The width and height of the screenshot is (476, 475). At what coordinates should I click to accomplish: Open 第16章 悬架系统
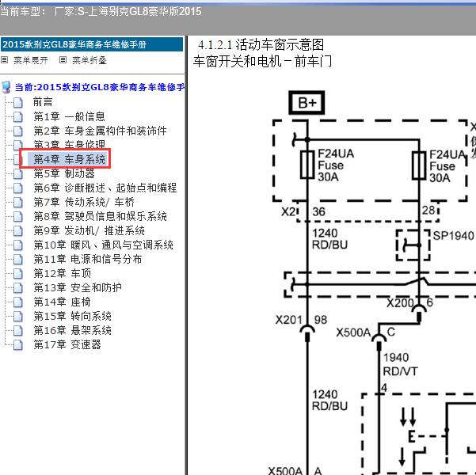pyautogui.click(x=72, y=330)
